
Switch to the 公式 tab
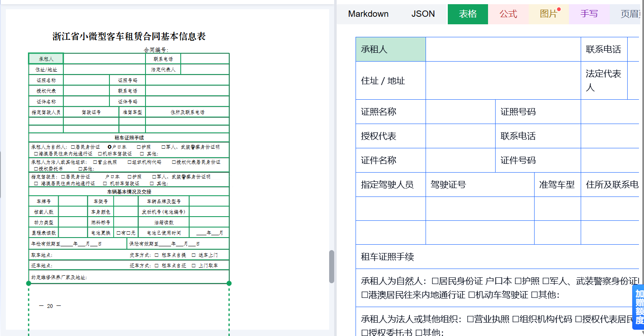[508, 14]
